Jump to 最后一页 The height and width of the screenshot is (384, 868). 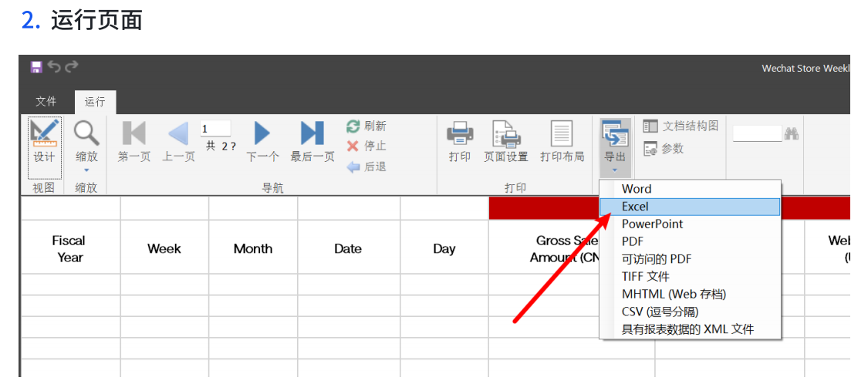(x=312, y=142)
